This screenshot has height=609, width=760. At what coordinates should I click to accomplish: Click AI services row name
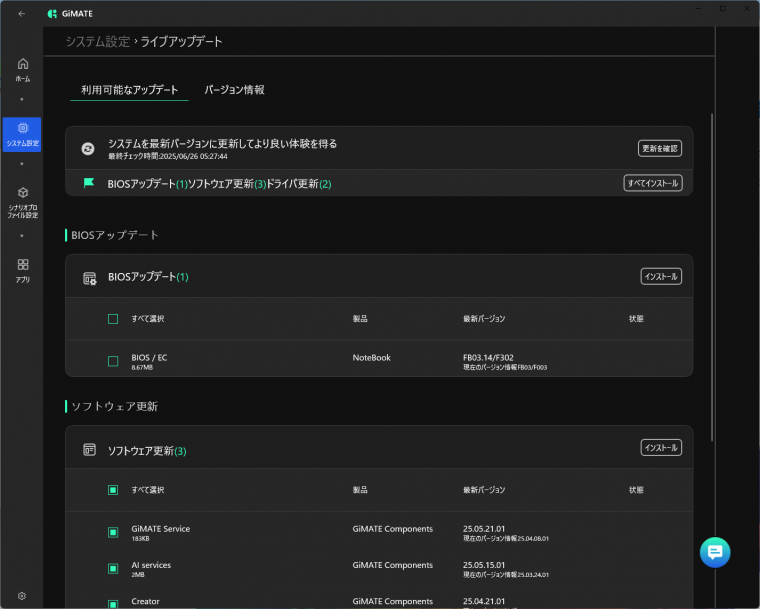point(151,565)
